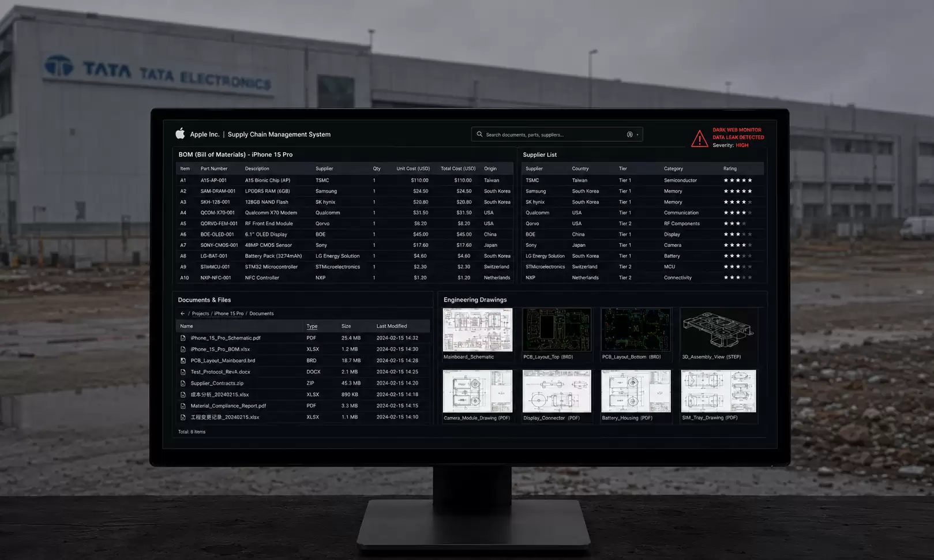Viewport: 934px width, 560px height.
Task: Select file name Supplier_Contracts.zip
Action: click(217, 384)
